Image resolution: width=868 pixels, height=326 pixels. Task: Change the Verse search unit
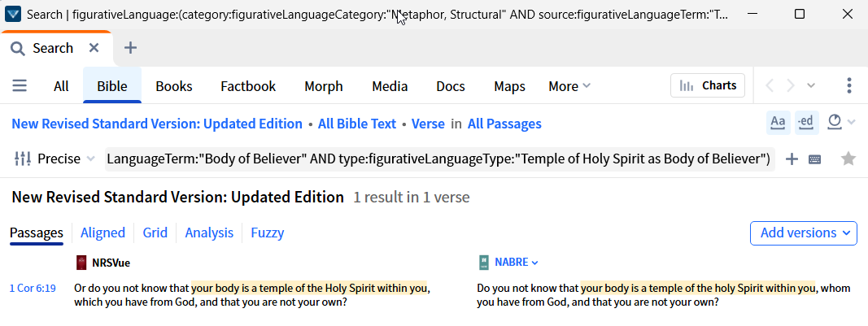click(428, 124)
